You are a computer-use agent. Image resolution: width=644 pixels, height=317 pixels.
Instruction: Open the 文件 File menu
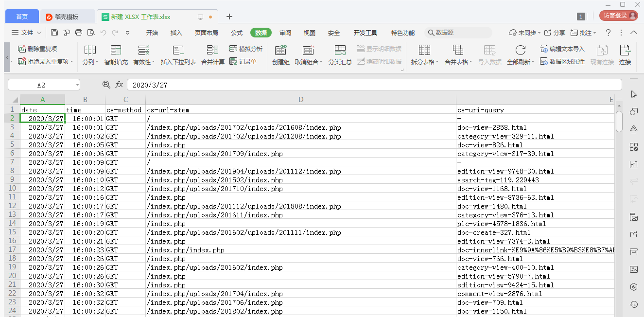[23, 33]
